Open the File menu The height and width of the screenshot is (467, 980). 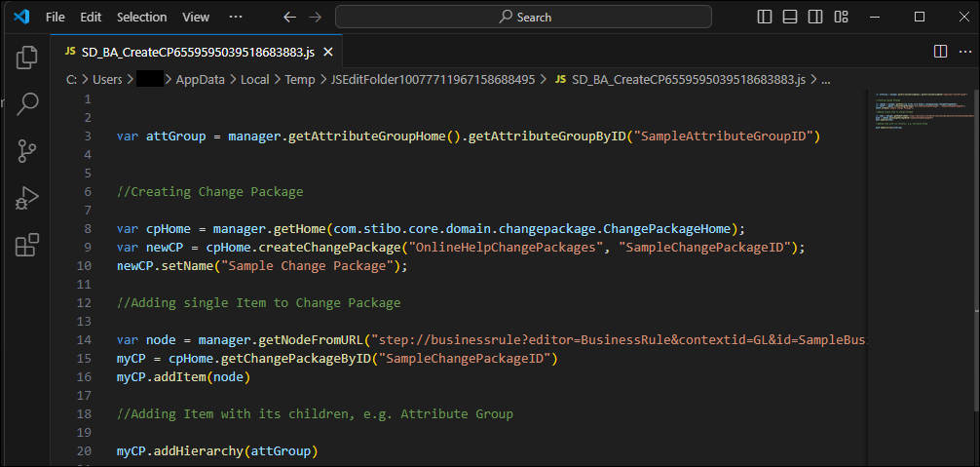56,17
